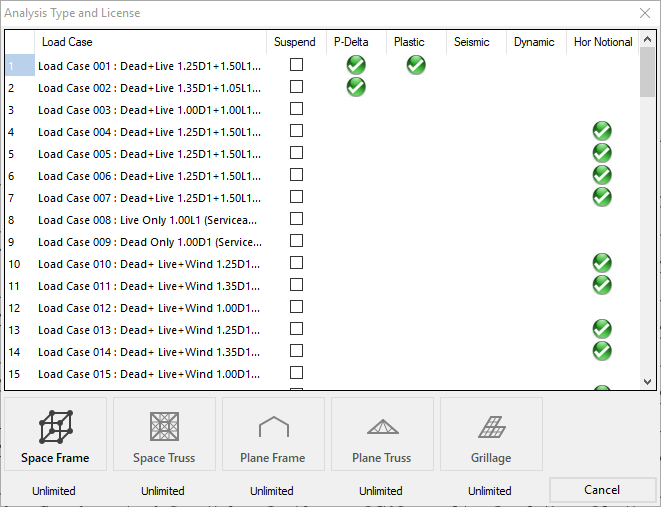Click Hor Notional checkmark for Load Case 005

(602, 153)
